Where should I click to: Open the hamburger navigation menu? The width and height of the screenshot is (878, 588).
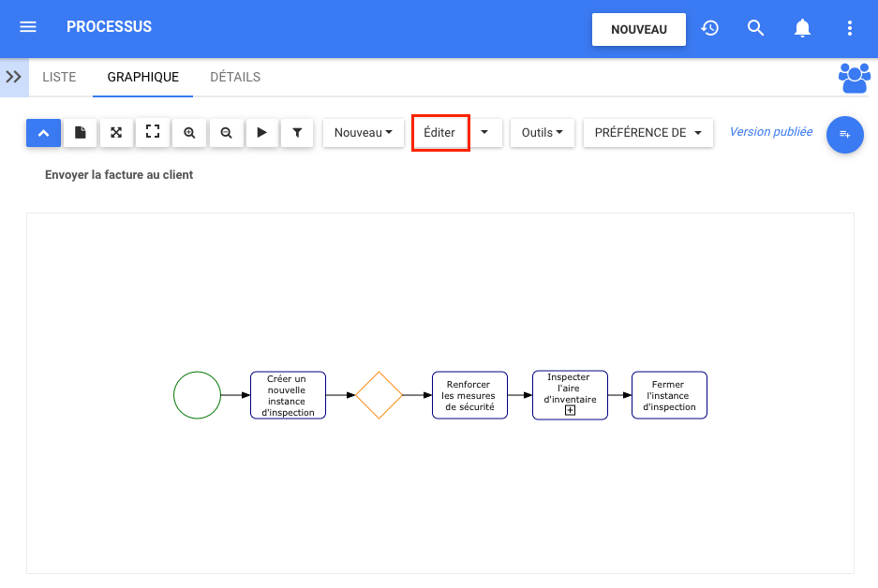click(28, 27)
